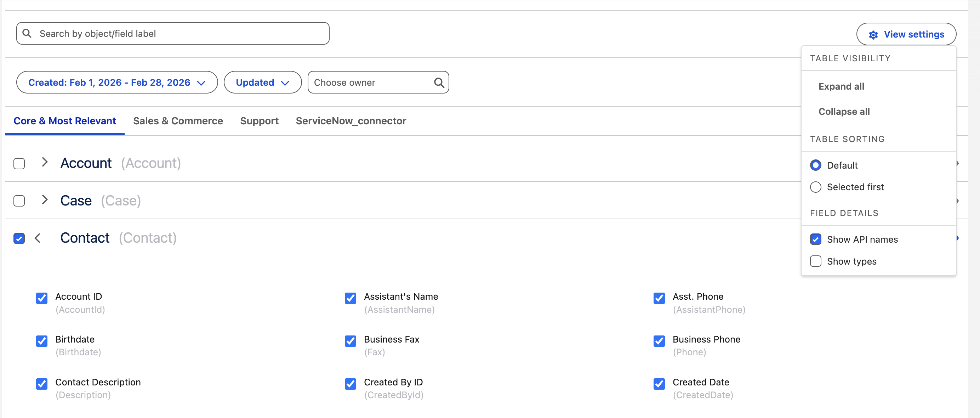Switch to the Sales & Commerce tab

[178, 121]
